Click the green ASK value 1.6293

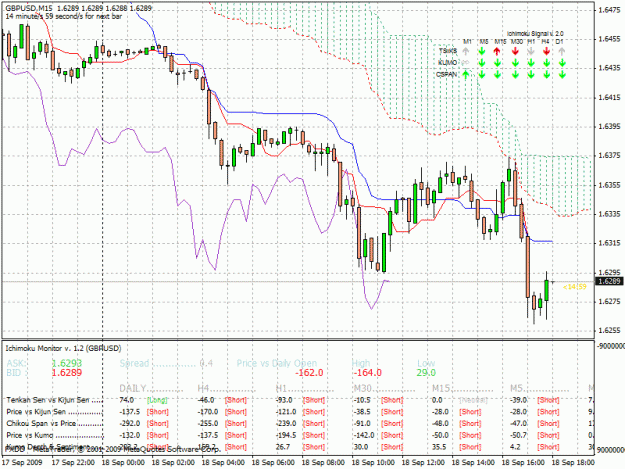(67, 363)
